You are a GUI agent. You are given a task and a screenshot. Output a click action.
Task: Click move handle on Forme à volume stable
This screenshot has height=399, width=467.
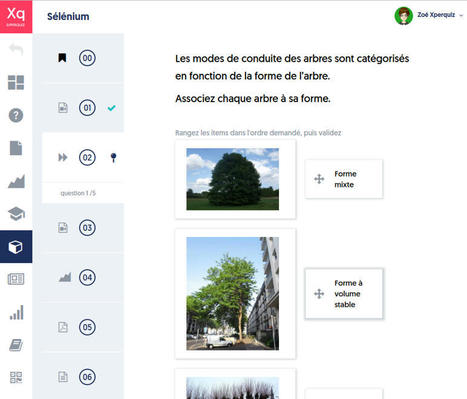pyautogui.click(x=319, y=294)
